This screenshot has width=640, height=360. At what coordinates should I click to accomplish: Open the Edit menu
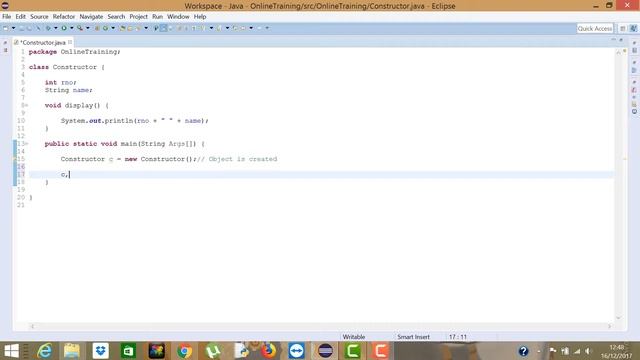(x=20, y=17)
